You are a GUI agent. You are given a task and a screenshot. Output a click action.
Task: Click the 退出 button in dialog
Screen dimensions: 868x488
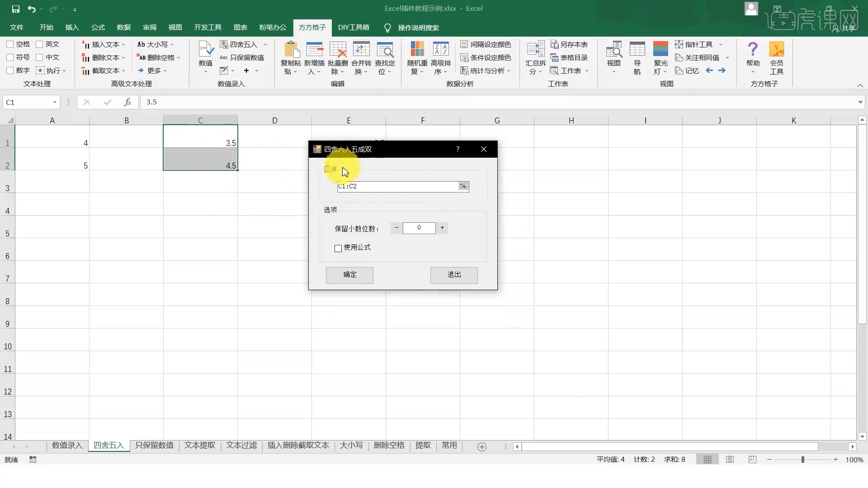point(454,275)
